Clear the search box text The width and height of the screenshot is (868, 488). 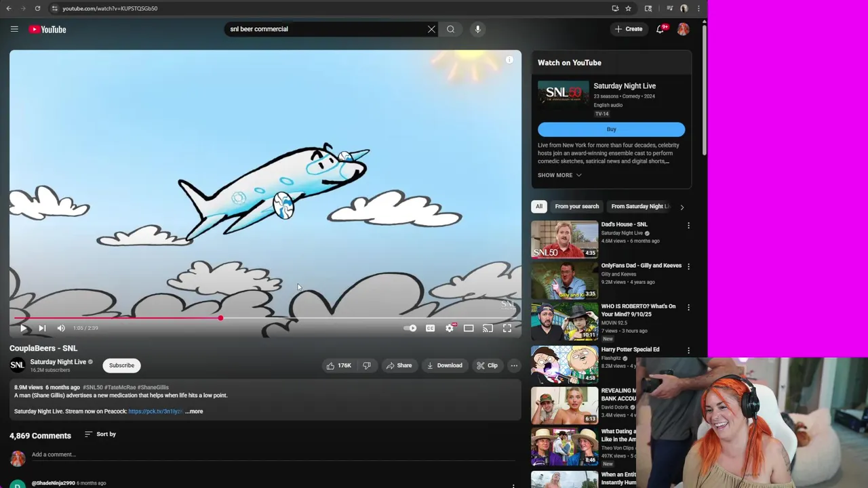(x=431, y=29)
